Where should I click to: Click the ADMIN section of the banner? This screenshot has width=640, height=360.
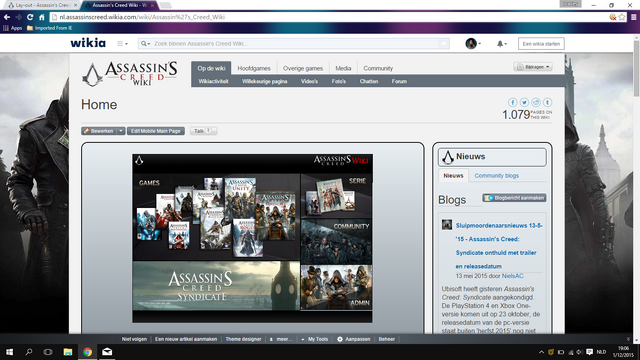coord(336,287)
